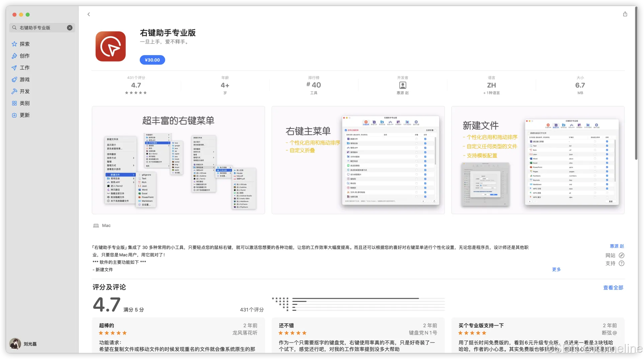The width and height of the screenshot is (644, 359).
Task: Click the 支持 question mark icon
Action: [622, 263]
